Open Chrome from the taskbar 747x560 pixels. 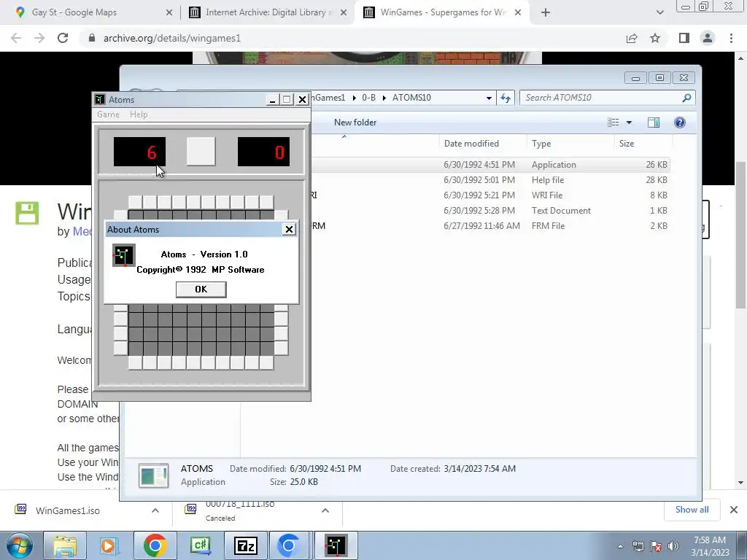tap(155, 545)
